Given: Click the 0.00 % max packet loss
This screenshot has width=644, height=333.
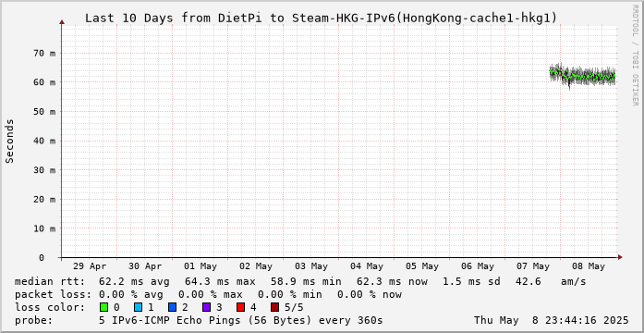Looking at the screenshot, I should [x=211, y=294].
